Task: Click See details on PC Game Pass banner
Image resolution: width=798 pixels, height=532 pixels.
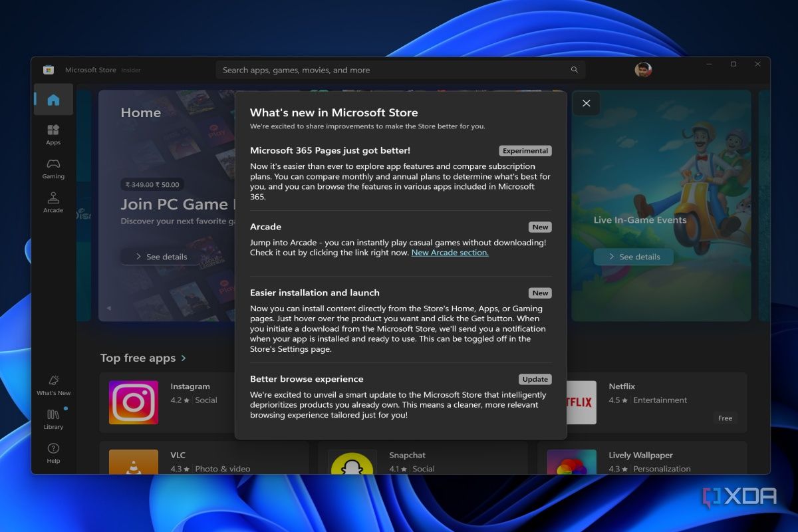Action: click(x=160, y=257)
